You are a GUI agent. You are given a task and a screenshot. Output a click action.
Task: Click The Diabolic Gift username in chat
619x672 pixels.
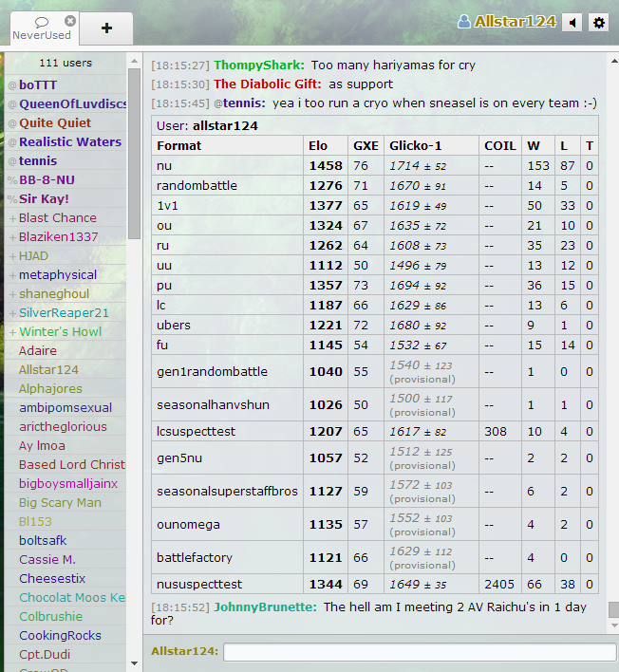point(268,84)
